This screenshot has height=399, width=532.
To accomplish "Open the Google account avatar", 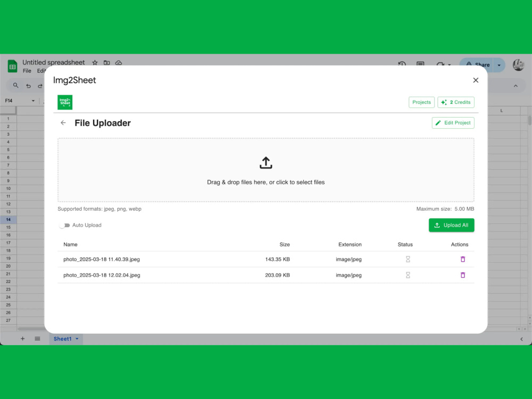I will pos(518,65).
